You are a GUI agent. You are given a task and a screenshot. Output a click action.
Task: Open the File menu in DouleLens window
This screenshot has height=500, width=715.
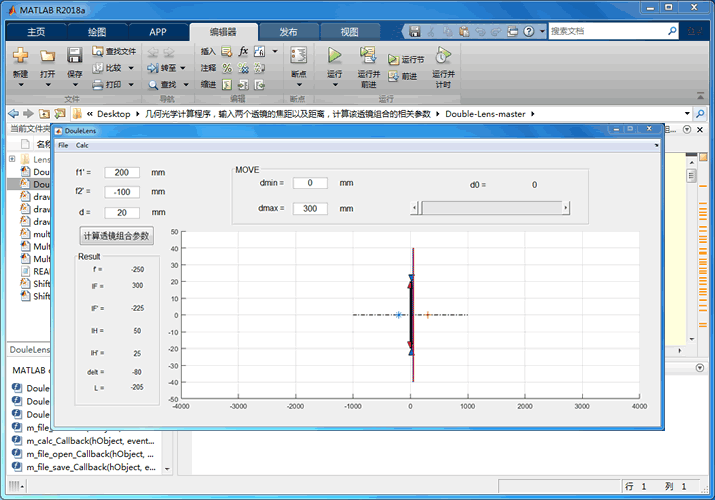point(63,145)
